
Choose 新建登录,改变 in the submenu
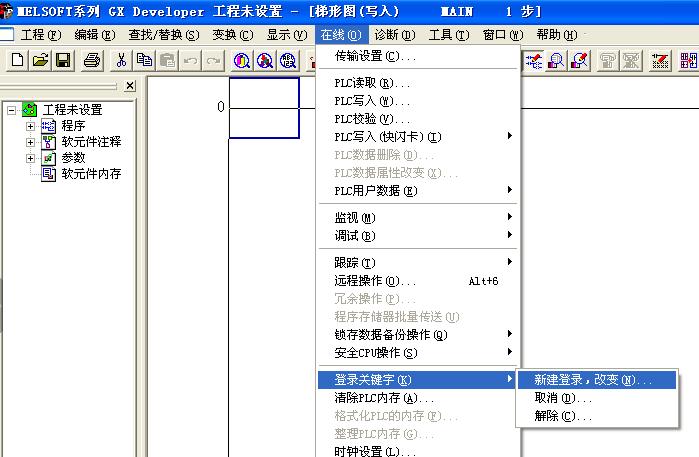[x=592, y=380]
